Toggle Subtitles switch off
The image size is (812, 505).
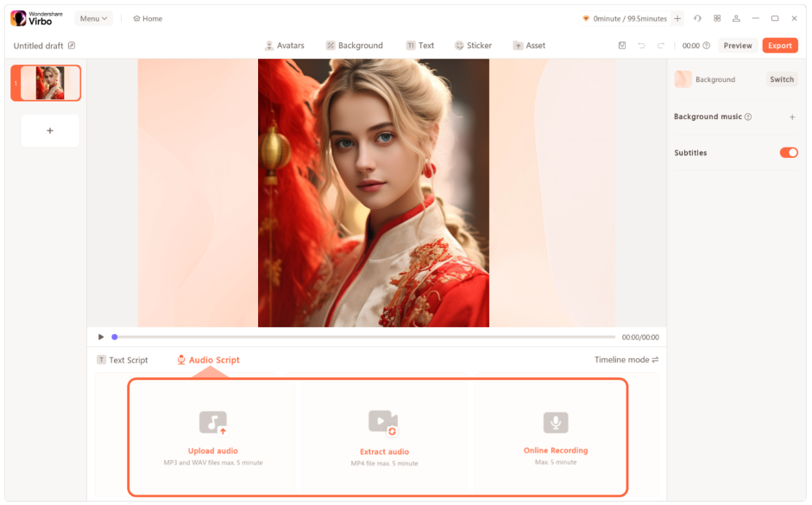789,153
